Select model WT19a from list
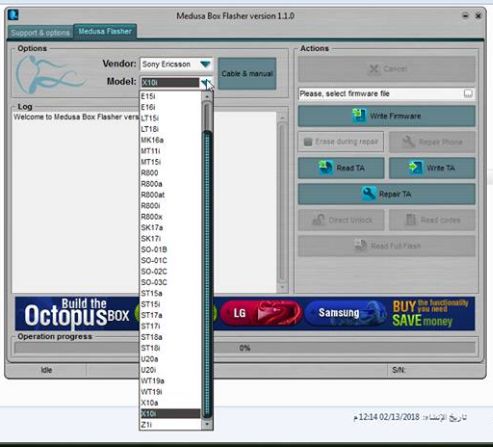The height and width of the screenshot is (447, 493). coord(170,381)
